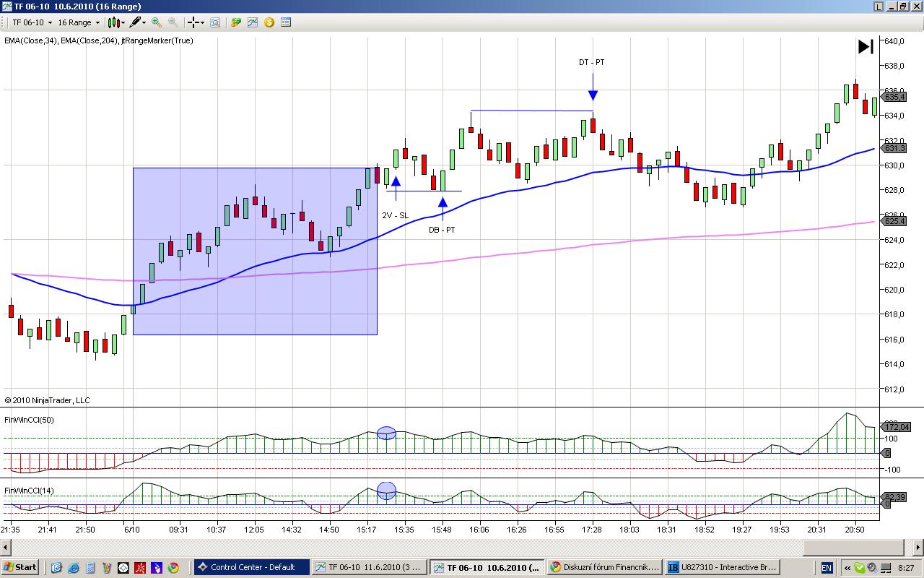924x578 pixels.
Task: Click the EN language indicator
Action: tap(827, 568)
